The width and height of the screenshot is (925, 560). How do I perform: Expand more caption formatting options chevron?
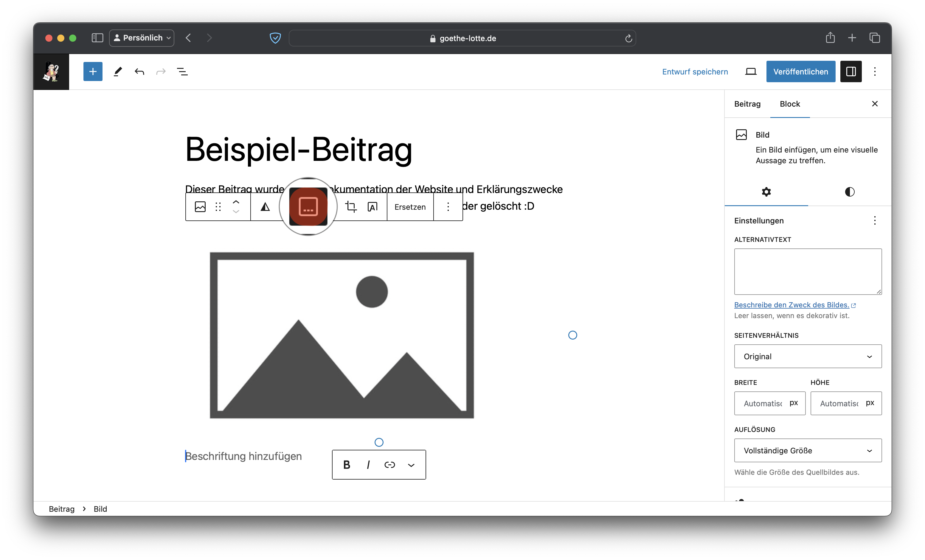(x=411, y=465)
